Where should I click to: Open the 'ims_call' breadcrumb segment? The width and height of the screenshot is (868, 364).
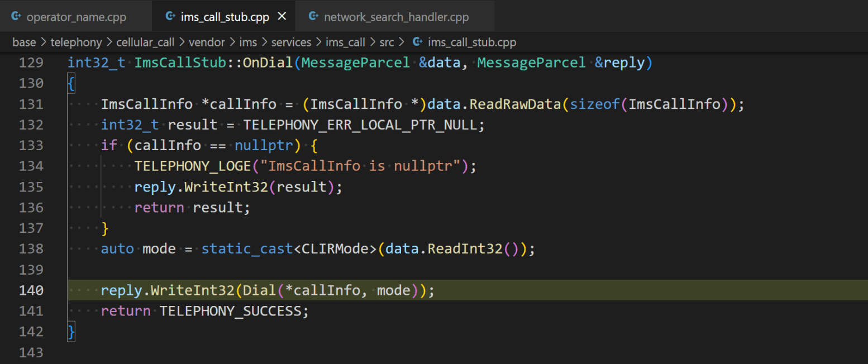[345, 42]
